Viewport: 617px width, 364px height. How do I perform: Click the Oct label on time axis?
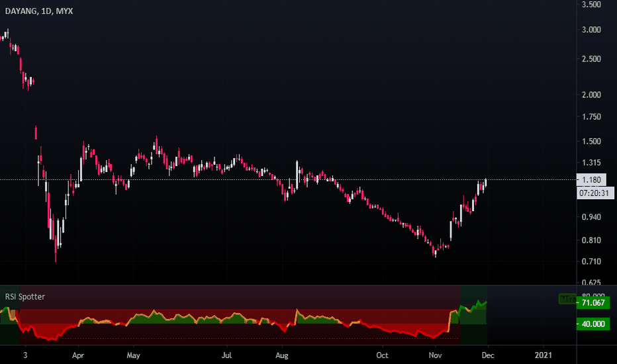[382, 355]
